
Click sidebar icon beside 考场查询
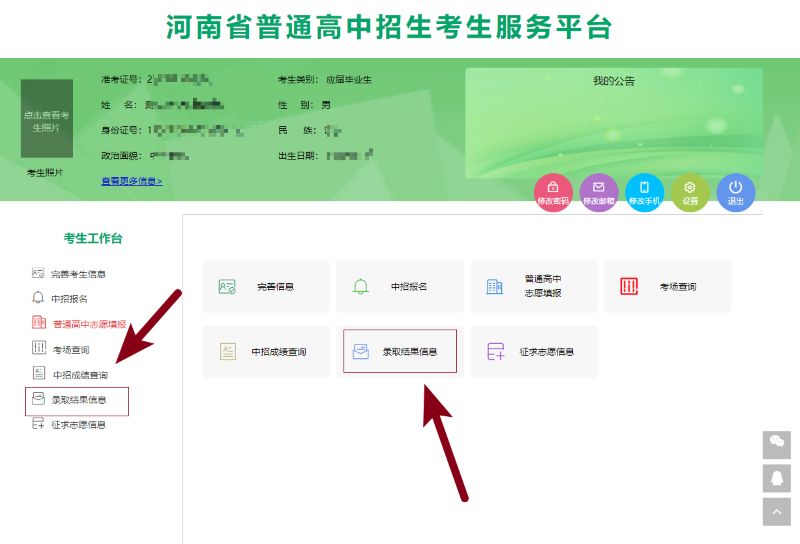(39, 348)
